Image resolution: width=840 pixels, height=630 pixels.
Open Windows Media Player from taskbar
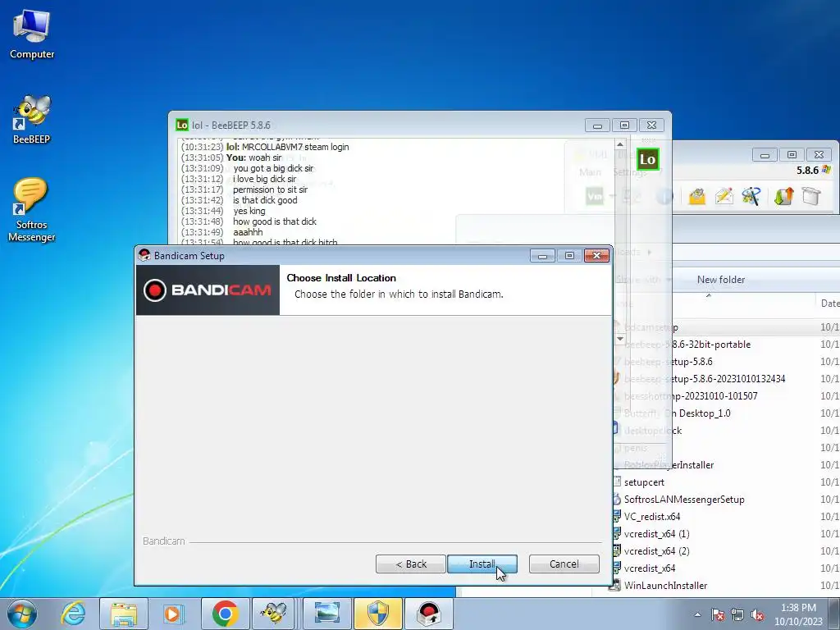point(172,614)
